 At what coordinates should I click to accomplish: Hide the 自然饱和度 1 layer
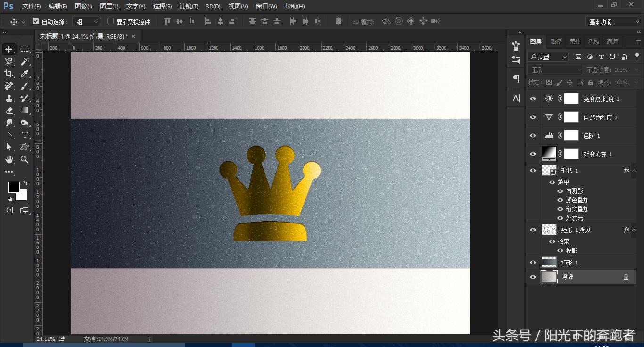[533, 117]
